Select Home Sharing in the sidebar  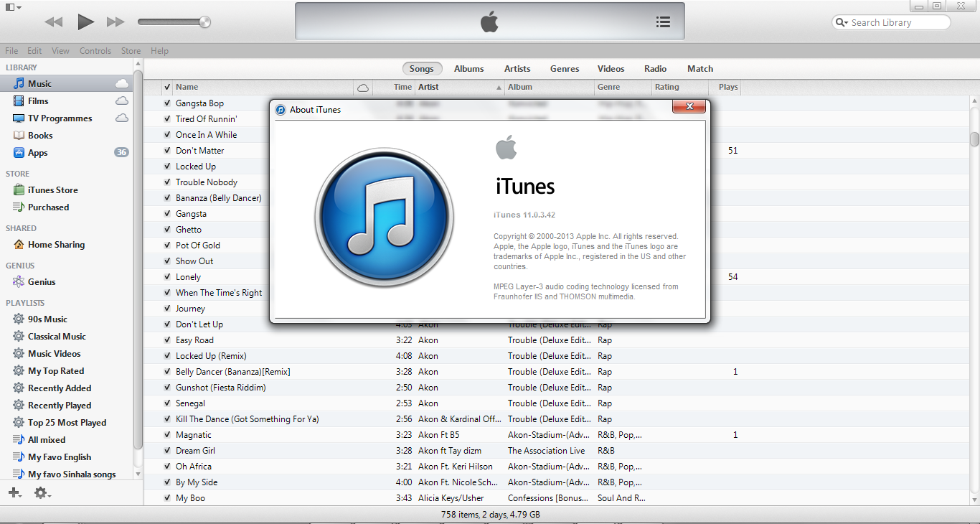coord(56,245)
